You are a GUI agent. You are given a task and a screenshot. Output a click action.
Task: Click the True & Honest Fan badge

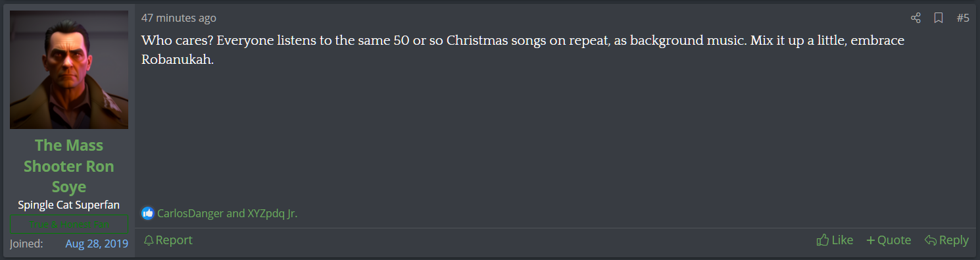pos(69,224)
